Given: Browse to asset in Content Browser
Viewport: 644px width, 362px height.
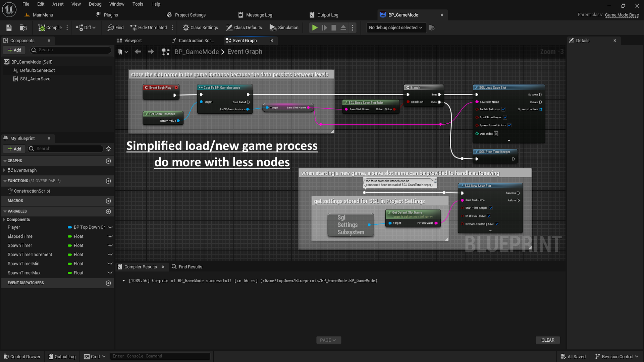Looking at the screenshot, I should (x=23, y=28).
